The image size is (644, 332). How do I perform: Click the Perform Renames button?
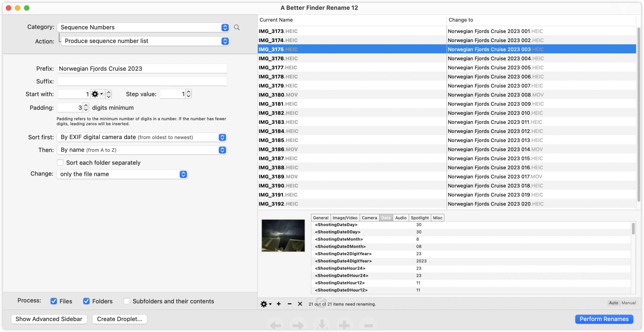(604, 319)
